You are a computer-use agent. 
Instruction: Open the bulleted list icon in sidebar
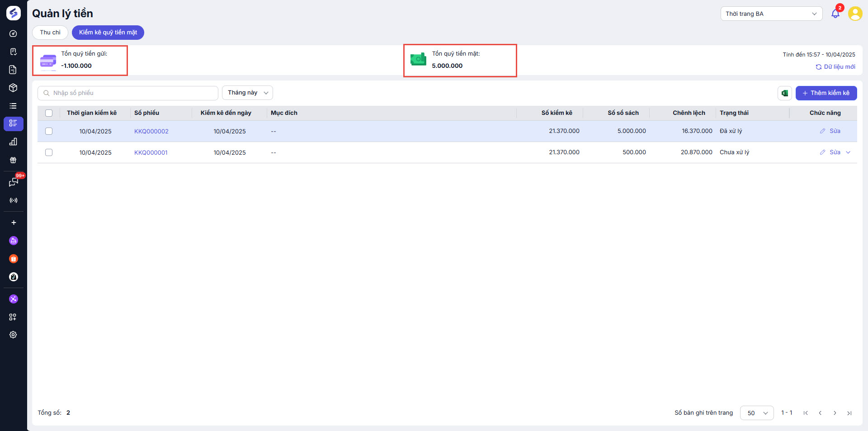[14, 106]
